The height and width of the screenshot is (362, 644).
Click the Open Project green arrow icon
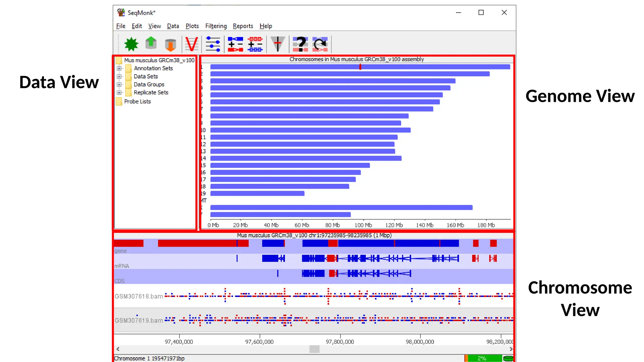[x=151, y=43]
